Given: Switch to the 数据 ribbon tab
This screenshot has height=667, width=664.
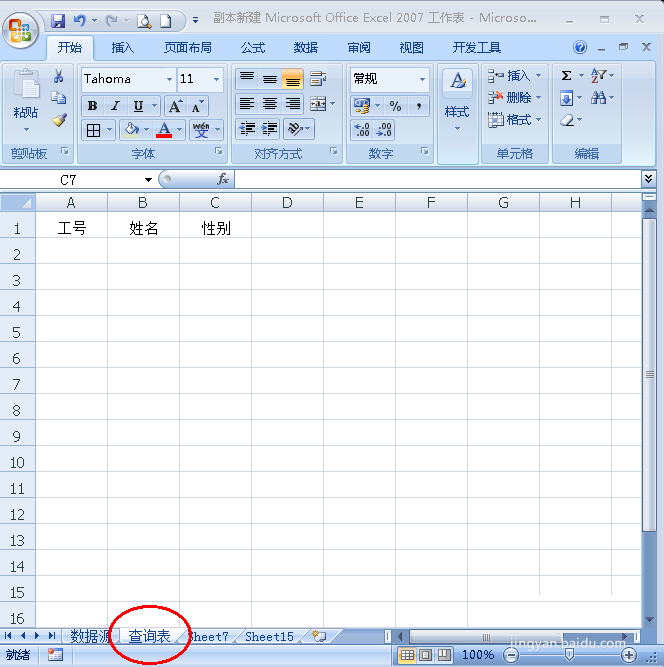Looking at the screenshot, I should 305,48.
